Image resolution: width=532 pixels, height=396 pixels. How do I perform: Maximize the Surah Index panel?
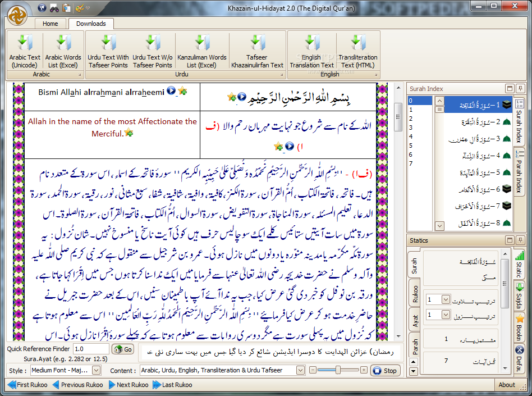pos(510,89)
